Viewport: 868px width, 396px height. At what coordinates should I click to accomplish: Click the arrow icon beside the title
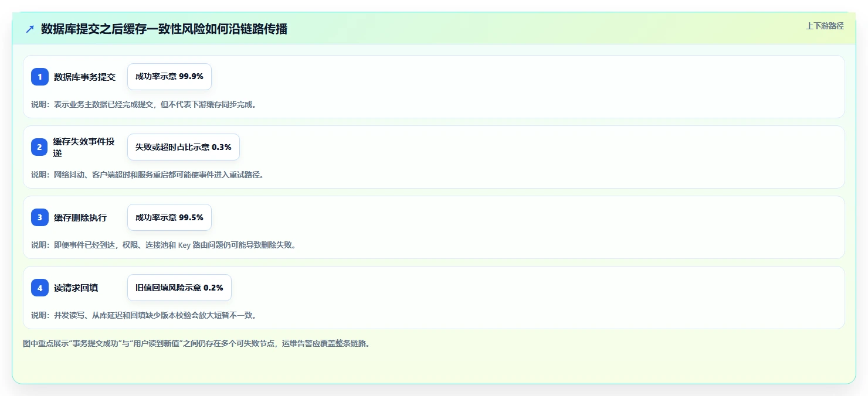tap(30, 29)
